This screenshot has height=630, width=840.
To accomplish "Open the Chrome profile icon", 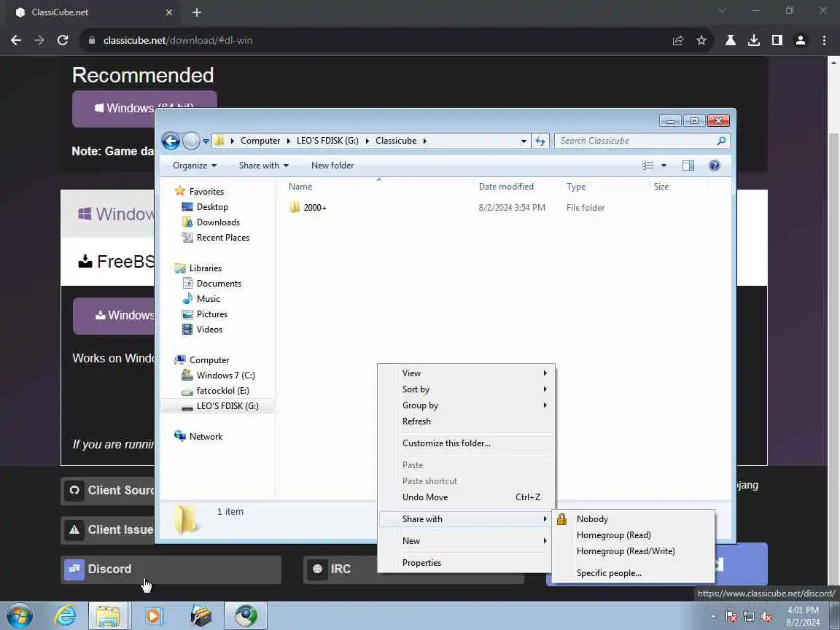I will (x=801, y=40).
